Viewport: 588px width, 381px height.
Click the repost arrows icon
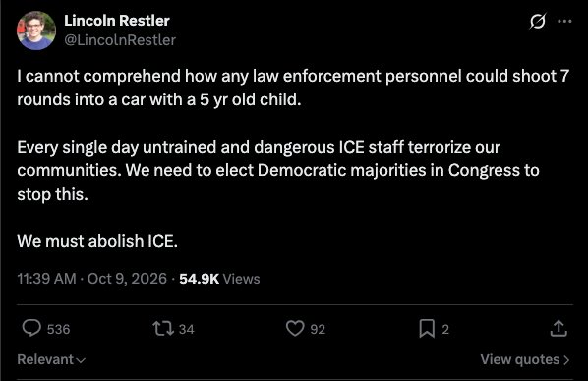[x=163, y=329]
